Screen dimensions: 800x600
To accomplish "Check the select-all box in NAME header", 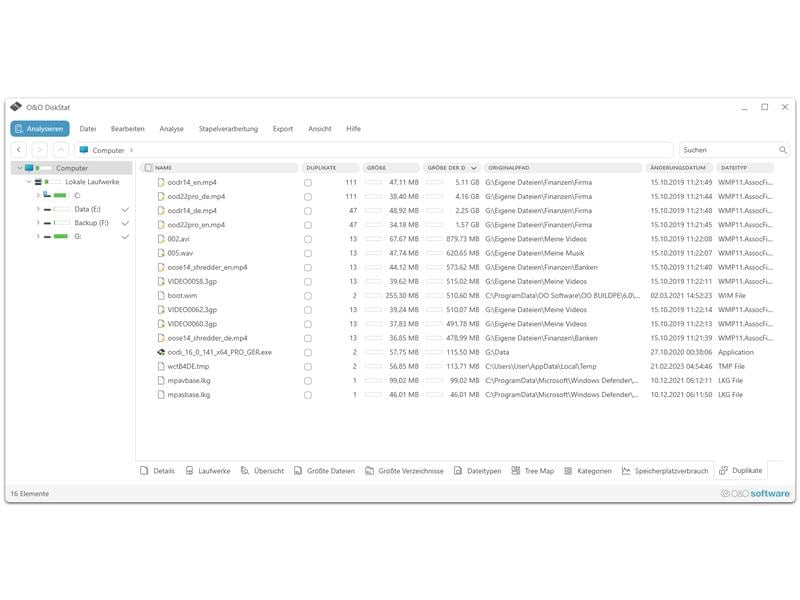I will pos(148,167).
